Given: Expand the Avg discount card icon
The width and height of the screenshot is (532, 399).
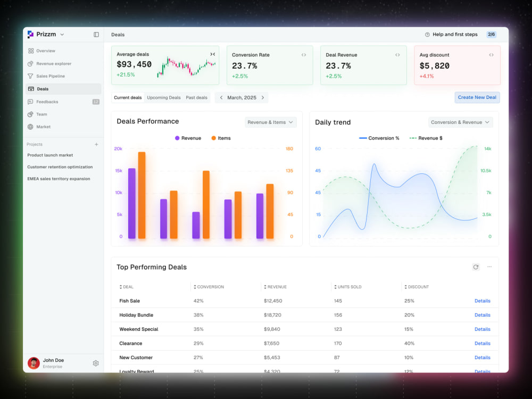Looking at the screenshot, I should coord(491,55).
